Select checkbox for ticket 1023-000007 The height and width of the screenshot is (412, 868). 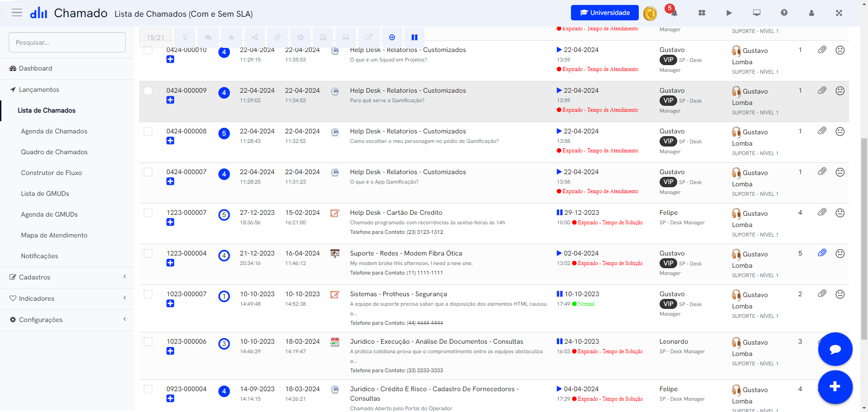[x=148, y=294]
